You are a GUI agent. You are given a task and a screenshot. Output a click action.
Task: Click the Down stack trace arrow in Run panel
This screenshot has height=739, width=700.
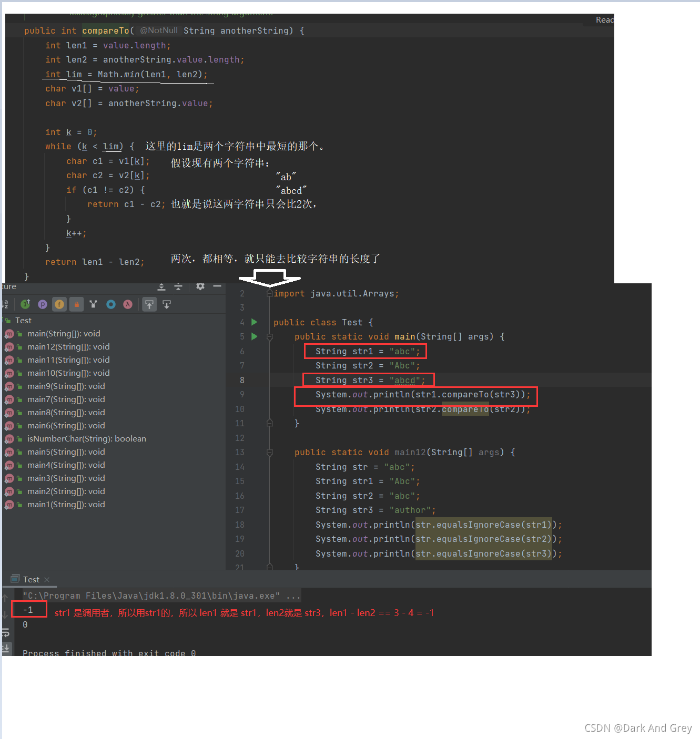click(x=5, y=614)
